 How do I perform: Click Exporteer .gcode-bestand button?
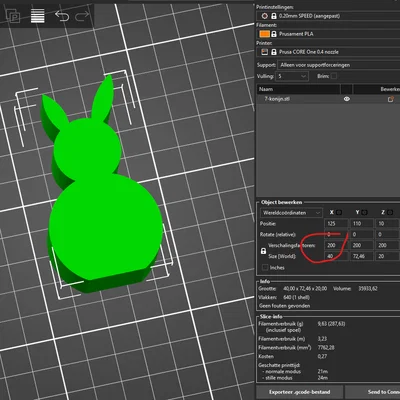[299, 392]
